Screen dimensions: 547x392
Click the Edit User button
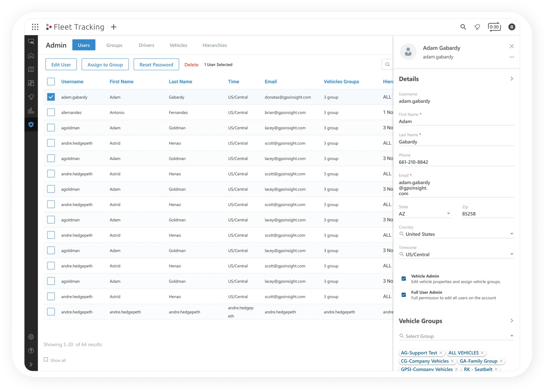click(x=61, y=64)
